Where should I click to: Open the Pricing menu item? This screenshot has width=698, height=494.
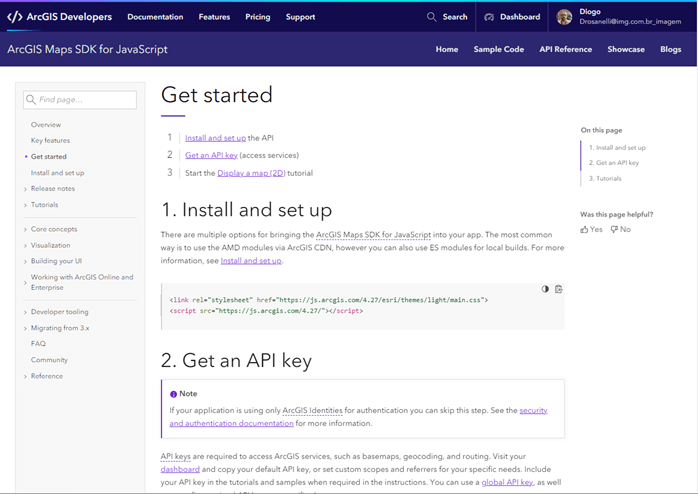coord(257,17)
